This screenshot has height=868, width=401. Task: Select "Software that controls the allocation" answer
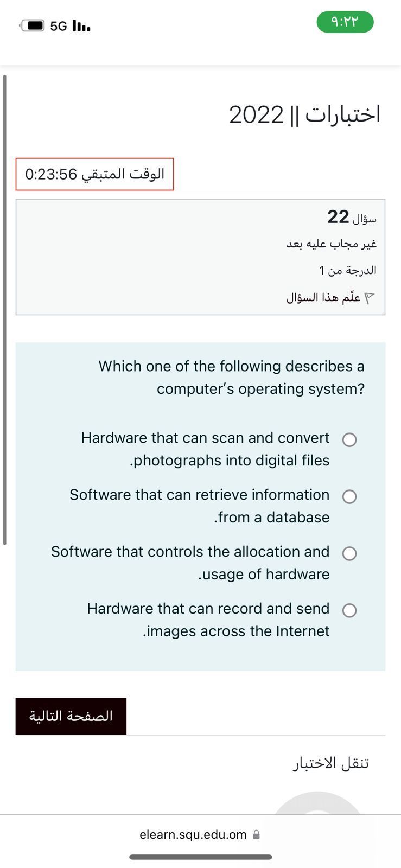pos(349,553)
